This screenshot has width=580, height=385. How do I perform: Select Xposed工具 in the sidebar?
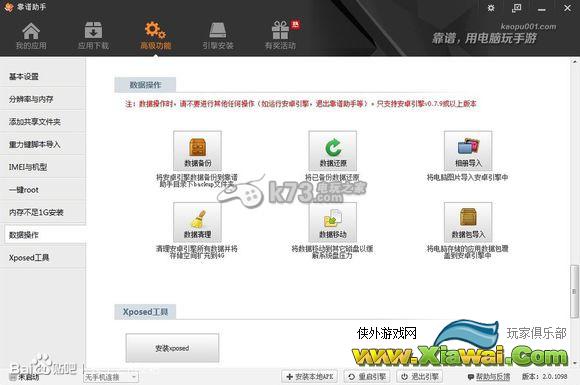point(43,257)
